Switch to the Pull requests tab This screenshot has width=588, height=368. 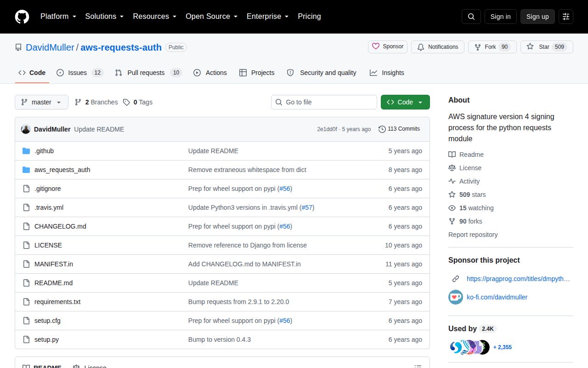click(148, 73)
